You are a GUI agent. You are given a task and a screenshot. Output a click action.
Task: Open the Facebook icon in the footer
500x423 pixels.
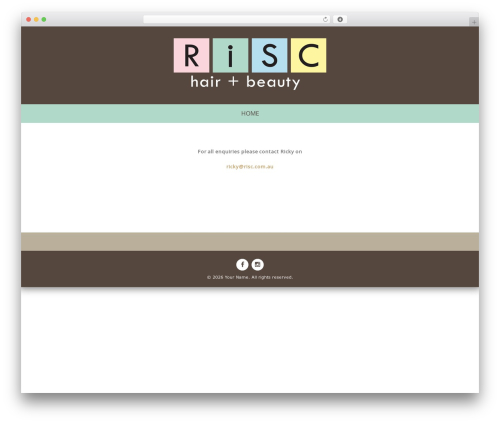[242, 264]
